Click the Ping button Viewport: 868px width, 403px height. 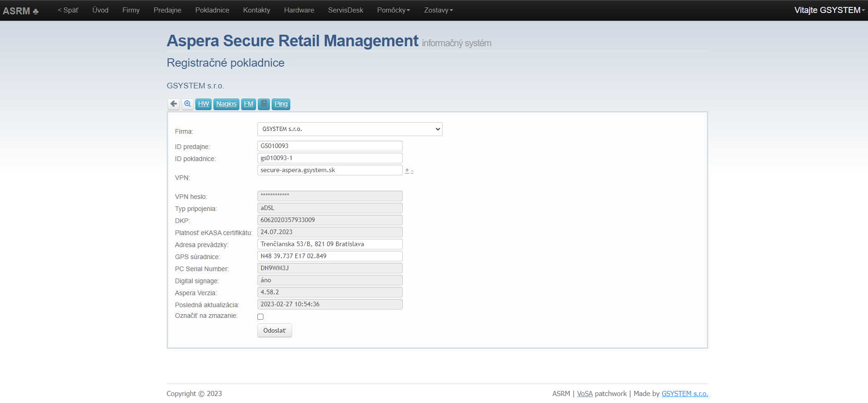[281, 104]
